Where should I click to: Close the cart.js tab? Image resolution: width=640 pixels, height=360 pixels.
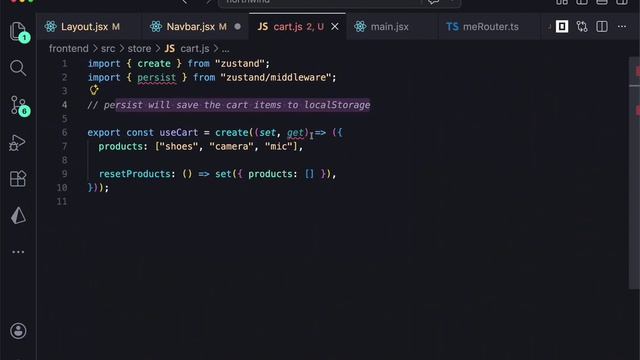pyautogui.click(x=335, y=27)
